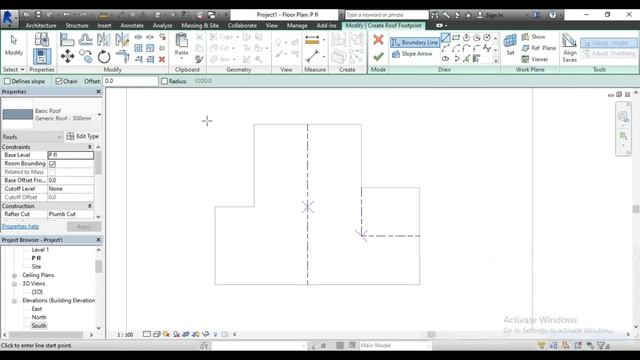Uncheck the Chain checkbox

click(x=59, y=81)
